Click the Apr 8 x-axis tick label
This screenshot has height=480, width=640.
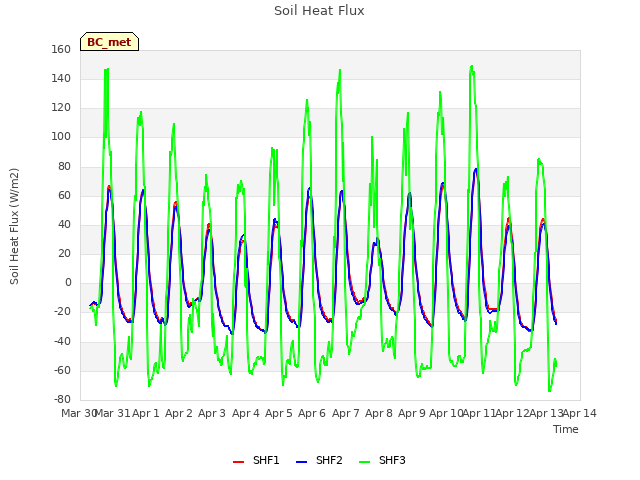click(x=379, y=413)
